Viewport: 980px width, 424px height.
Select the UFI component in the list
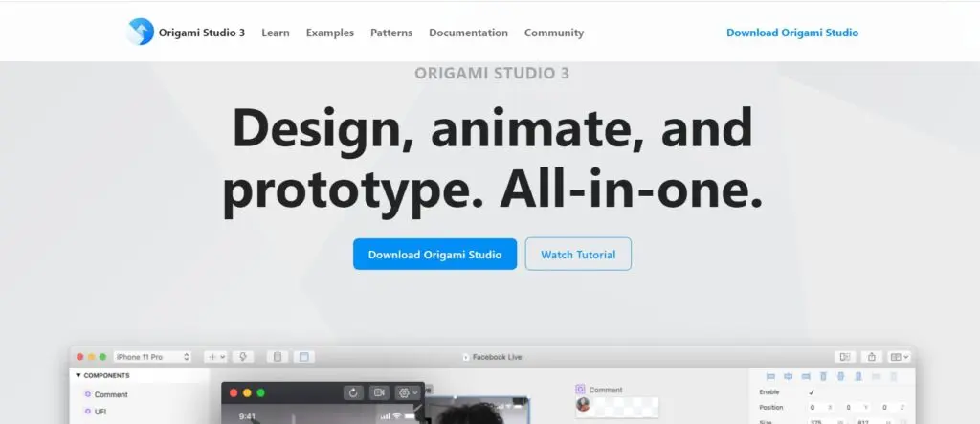click(x=100, y=412)
